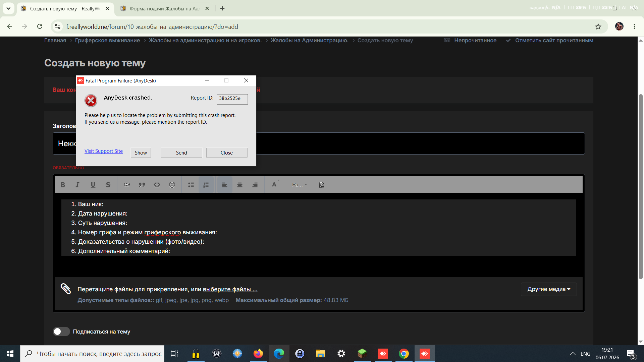Click the address bar URL
The height and width of the screenshot is (362, 644).
152,26
